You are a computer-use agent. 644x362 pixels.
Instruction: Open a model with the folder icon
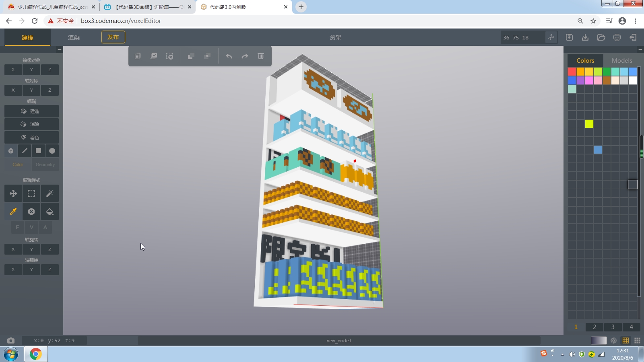601,37
